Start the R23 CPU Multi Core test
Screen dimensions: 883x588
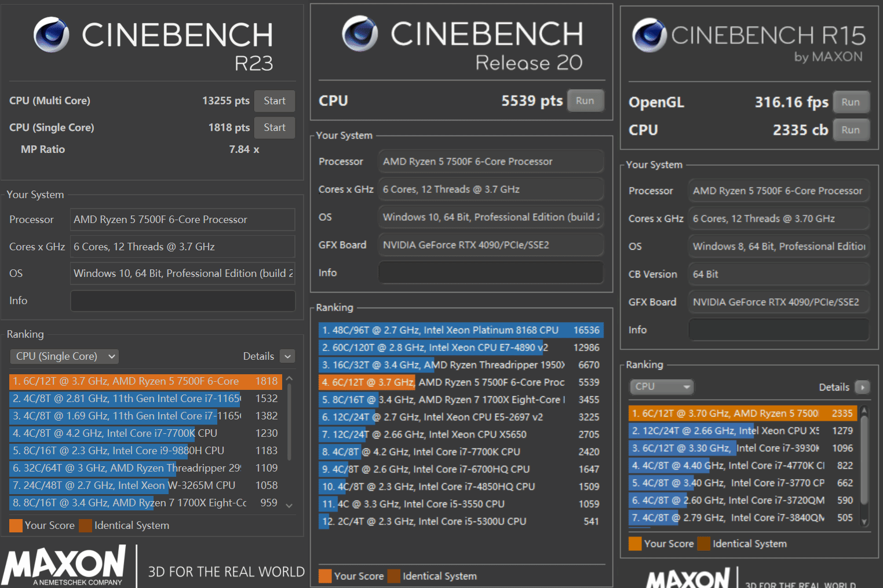tap(275, 101)
